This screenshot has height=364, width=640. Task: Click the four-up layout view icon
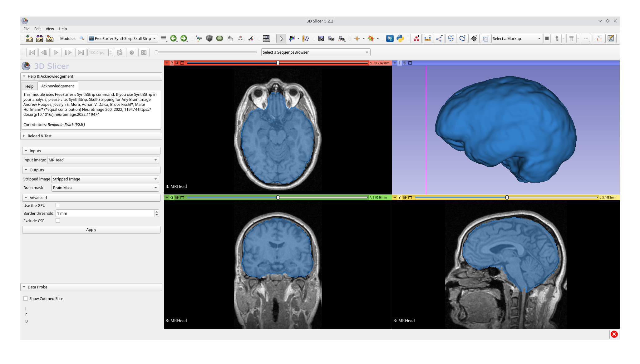265,38
